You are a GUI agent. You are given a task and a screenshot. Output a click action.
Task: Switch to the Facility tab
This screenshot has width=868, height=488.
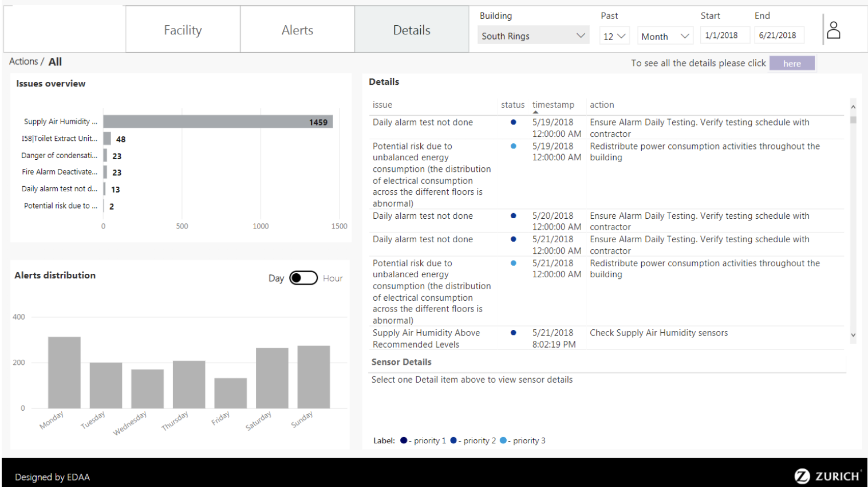[183, 30]
